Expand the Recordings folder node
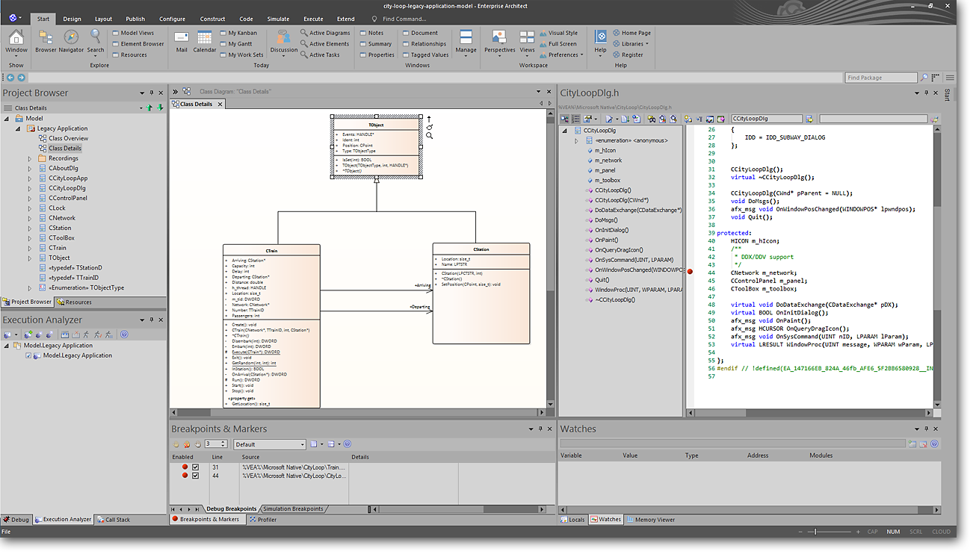The image size is (979, 560). point(30,158)
